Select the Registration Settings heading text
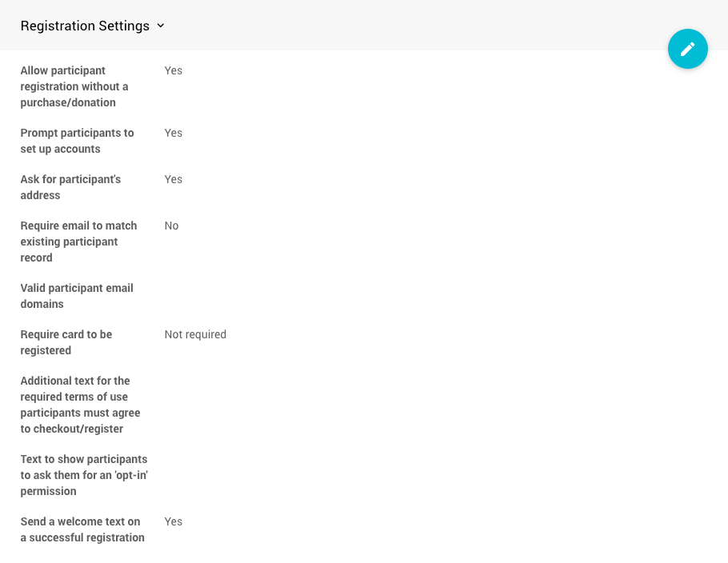The height and width of the screenshot is (563, 728). tap(85, 26)
